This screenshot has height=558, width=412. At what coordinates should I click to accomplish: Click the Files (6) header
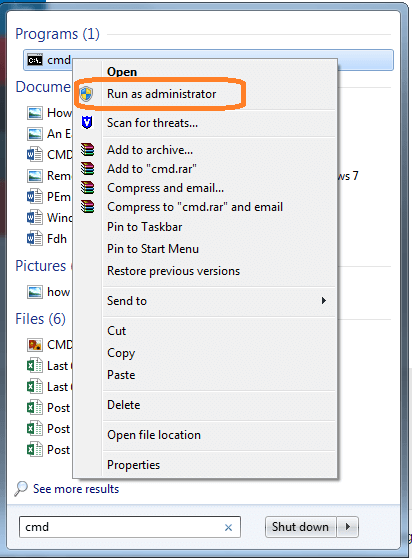[x=40, y=319]
